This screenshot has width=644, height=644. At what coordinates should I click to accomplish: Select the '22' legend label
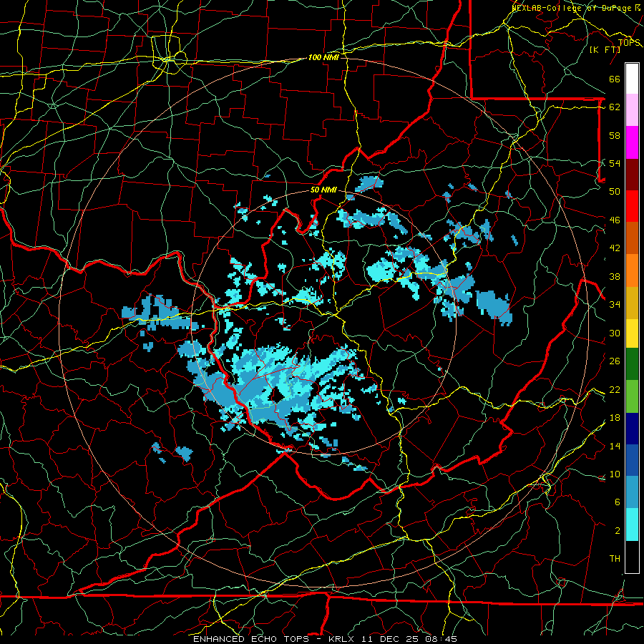615,389
